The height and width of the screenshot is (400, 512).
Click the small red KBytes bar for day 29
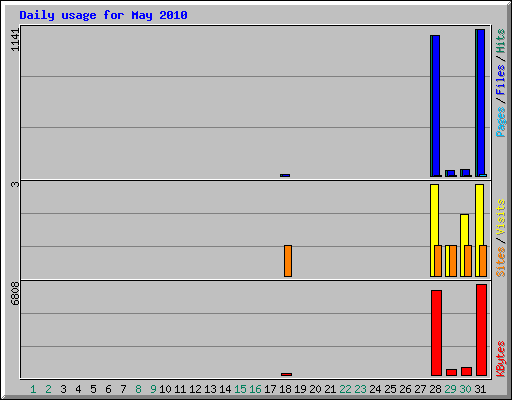[451, 373]
